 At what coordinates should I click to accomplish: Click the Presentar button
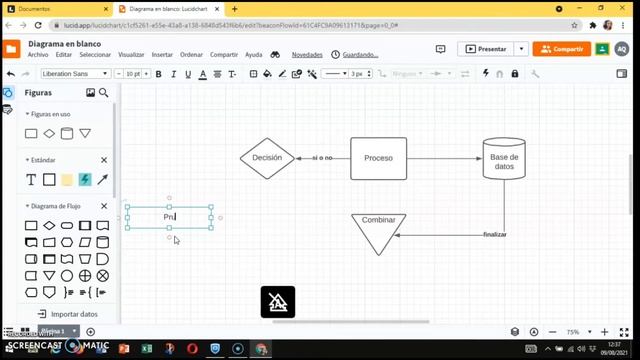point(486,49)
